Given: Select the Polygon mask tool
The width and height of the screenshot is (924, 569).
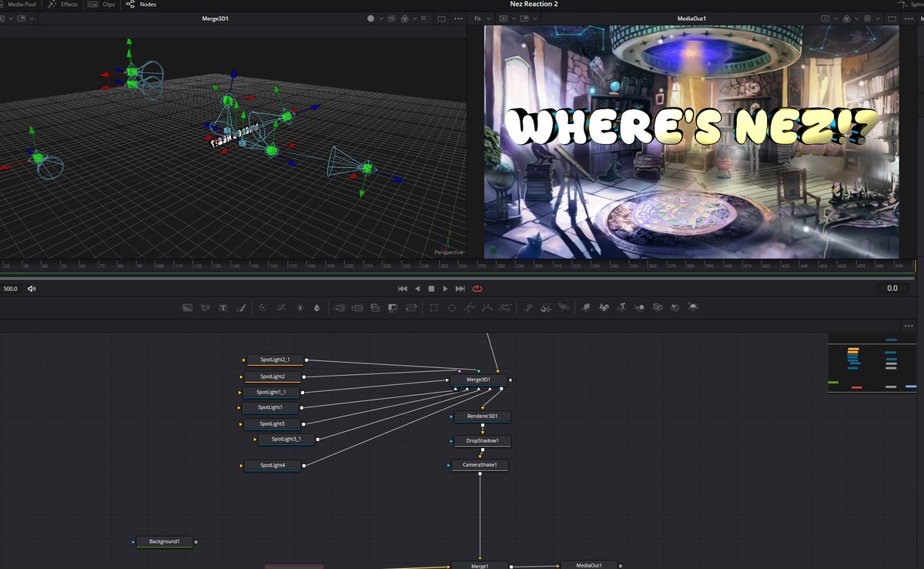Looking at the screenshot, I should coord(469,308).
